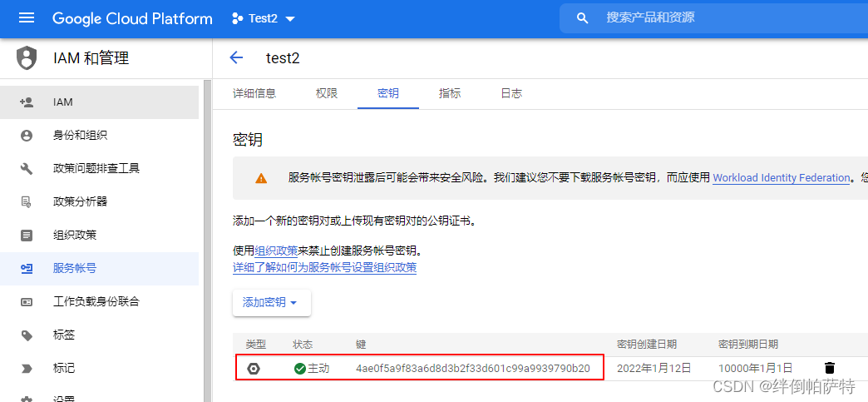Click the search magnifier icon
868x402 pixels.
[x=582, y=18]
